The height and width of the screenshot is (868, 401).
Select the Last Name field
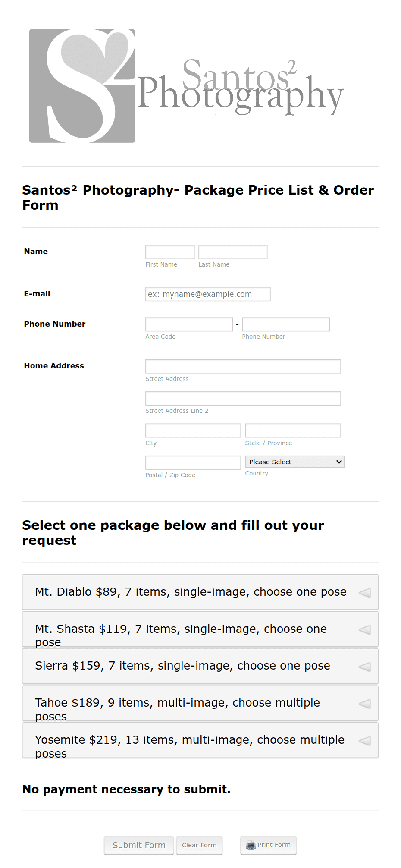(232, 252)
